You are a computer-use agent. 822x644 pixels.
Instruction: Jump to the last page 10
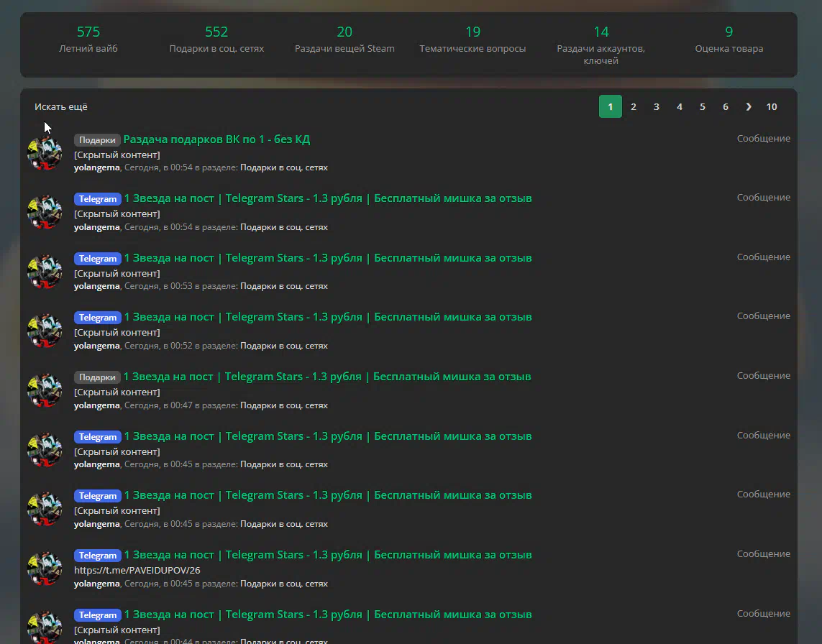click(x=772, y=107)
